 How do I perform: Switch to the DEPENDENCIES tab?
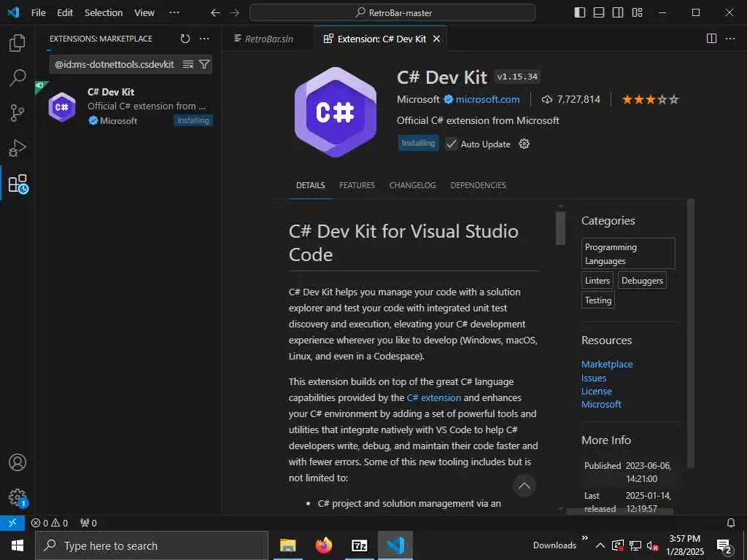(478, 185)
